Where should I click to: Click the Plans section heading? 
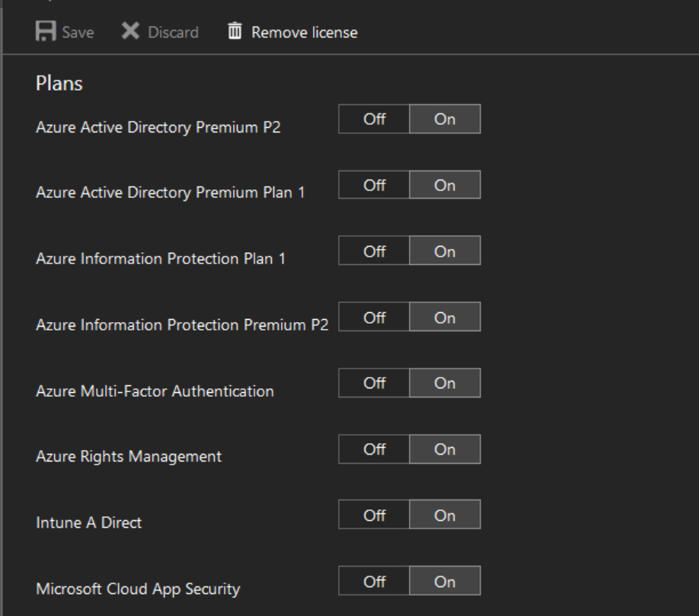coord(59,83)
